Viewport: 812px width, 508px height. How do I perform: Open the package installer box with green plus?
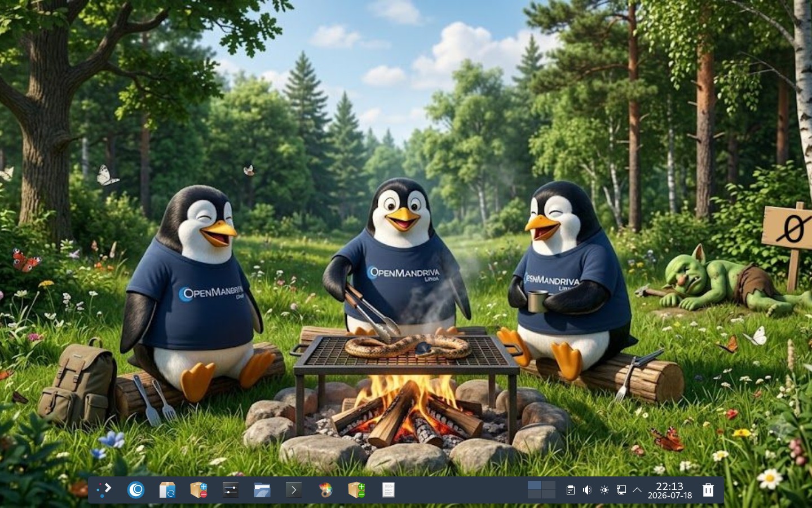pyautogui.click(x=356, y=490)
